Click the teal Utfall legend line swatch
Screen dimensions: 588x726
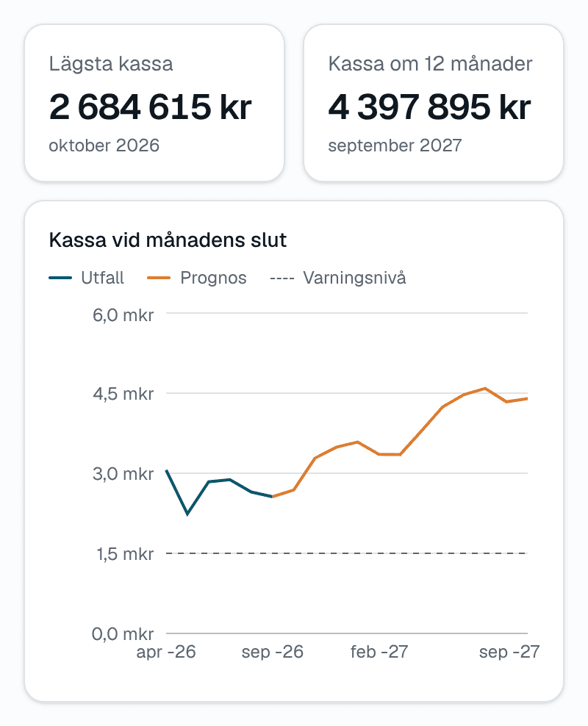click(x=60, y=278)
